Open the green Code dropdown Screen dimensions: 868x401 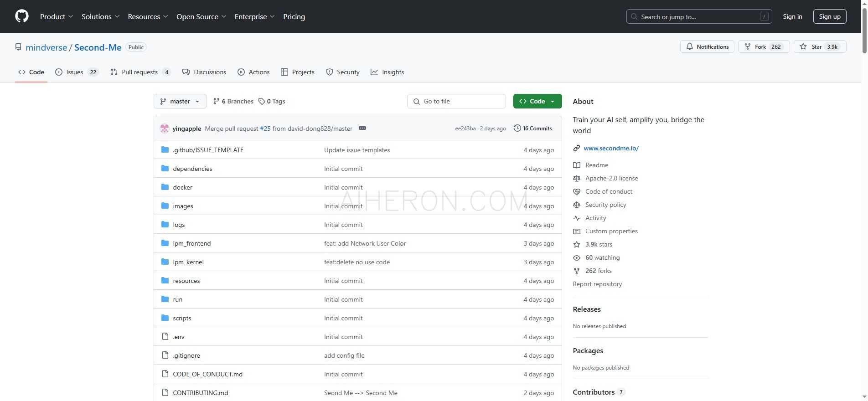click(537, 101)
